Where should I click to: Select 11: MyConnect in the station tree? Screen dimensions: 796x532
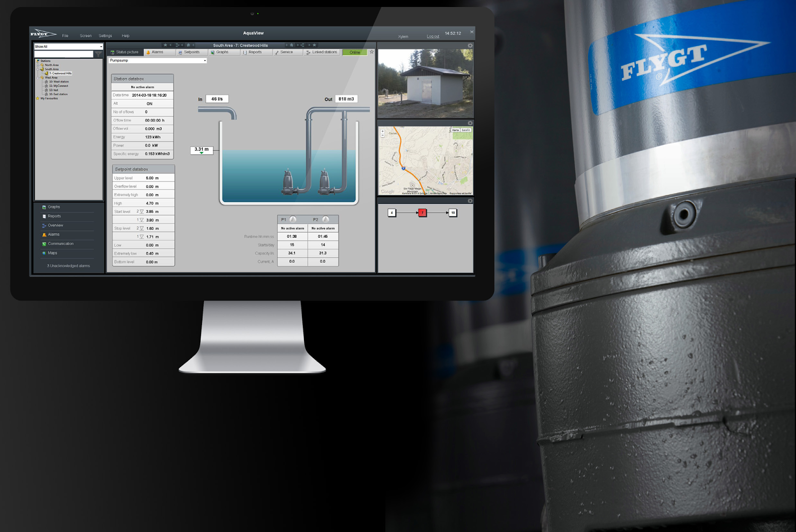tap(58, 86)
